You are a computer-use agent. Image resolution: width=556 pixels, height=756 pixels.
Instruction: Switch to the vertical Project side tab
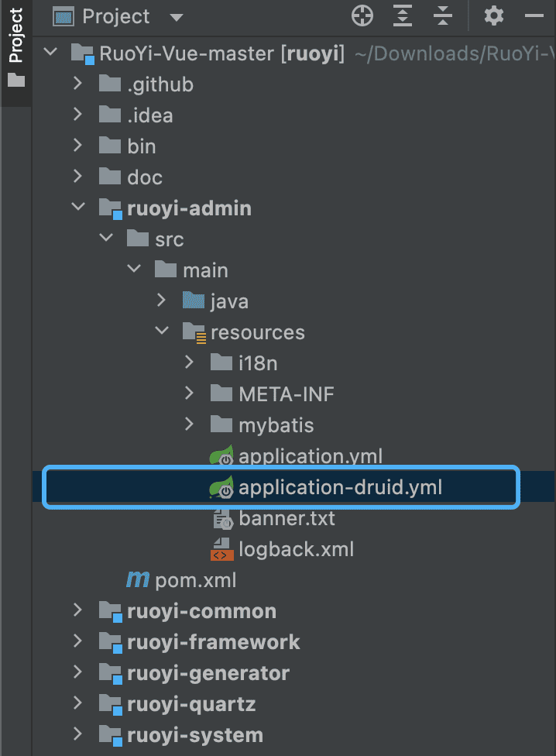click(15, 46)
